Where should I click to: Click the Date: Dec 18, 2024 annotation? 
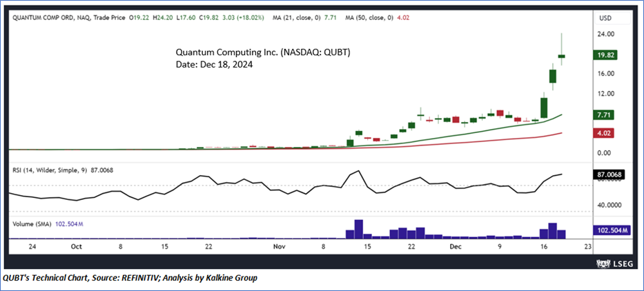coord(214,65)
